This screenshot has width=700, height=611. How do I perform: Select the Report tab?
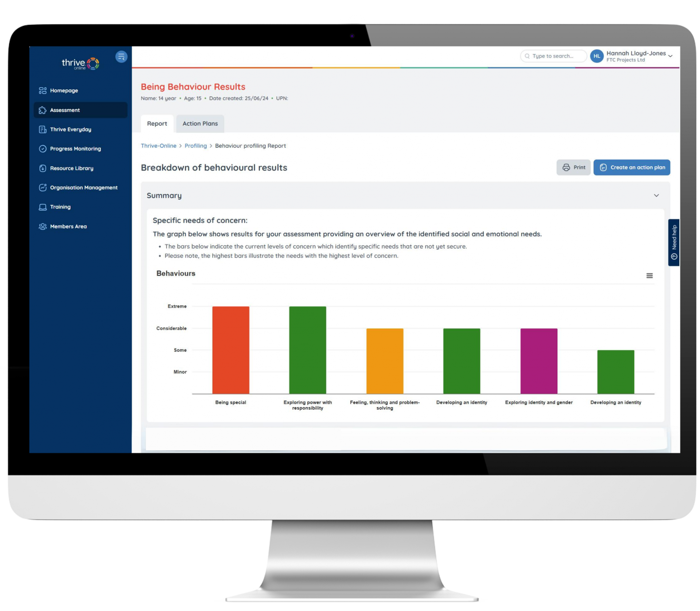156,124
